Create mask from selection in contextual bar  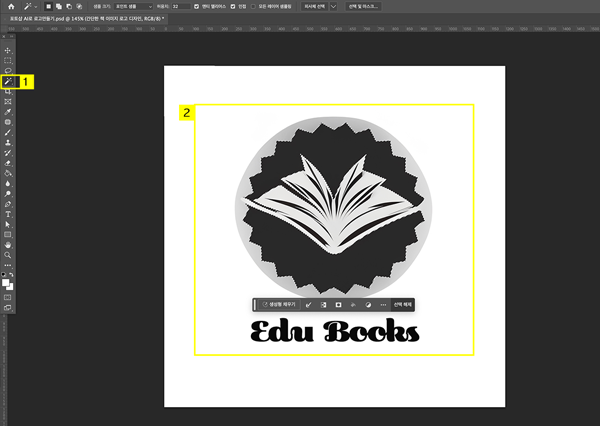tap(338, 305)
